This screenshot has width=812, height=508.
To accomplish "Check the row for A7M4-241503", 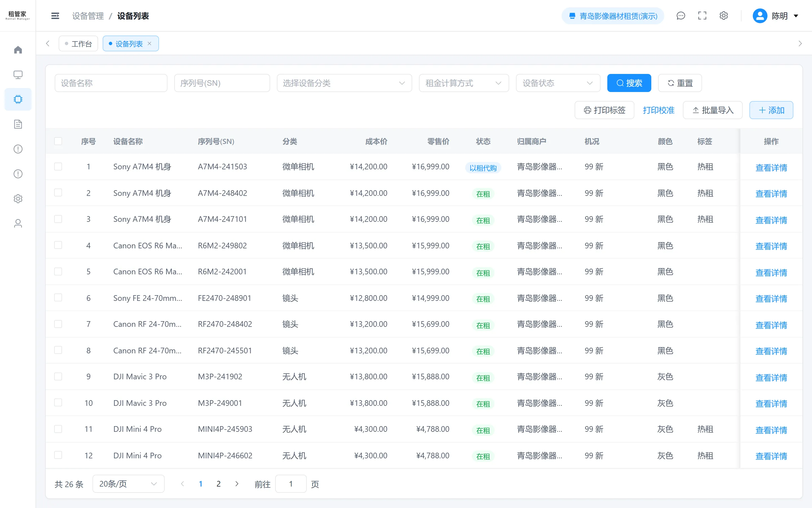I will (58, 167).
